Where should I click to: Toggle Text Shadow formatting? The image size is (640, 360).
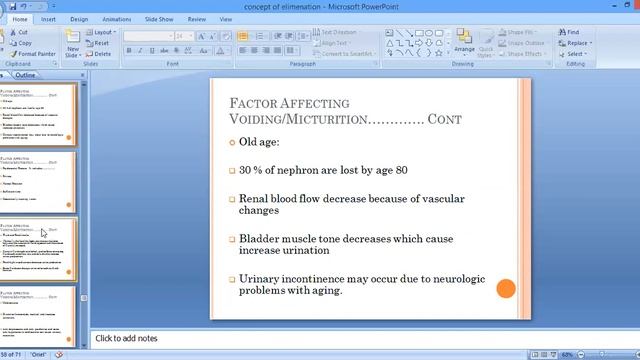176,51
